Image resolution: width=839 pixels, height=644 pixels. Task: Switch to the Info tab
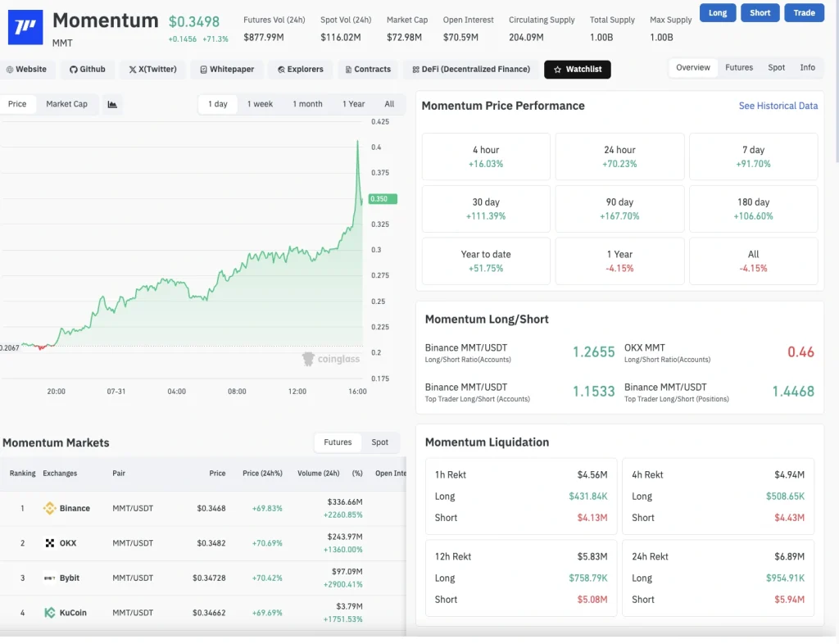coord(807,68)
